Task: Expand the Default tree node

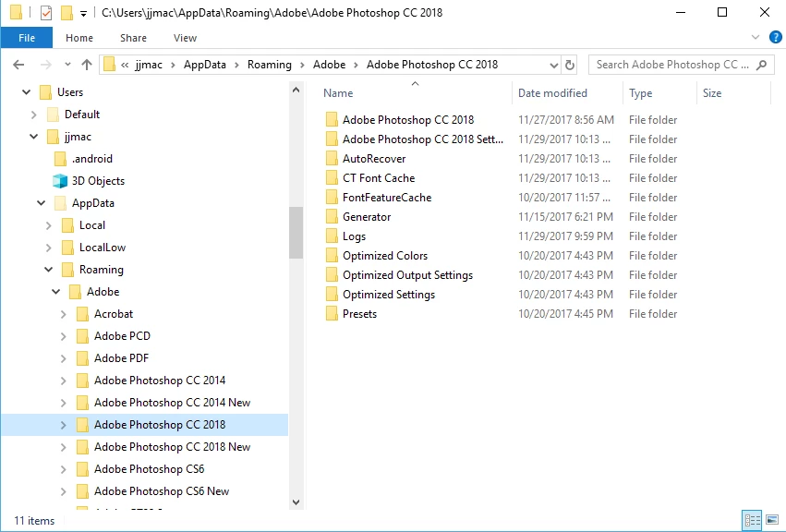Action: 33,115
